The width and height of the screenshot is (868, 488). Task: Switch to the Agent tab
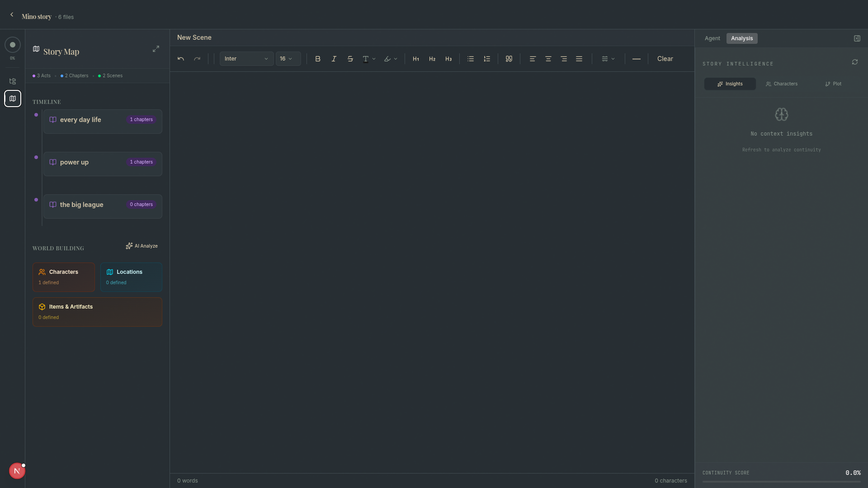point(712,38)
